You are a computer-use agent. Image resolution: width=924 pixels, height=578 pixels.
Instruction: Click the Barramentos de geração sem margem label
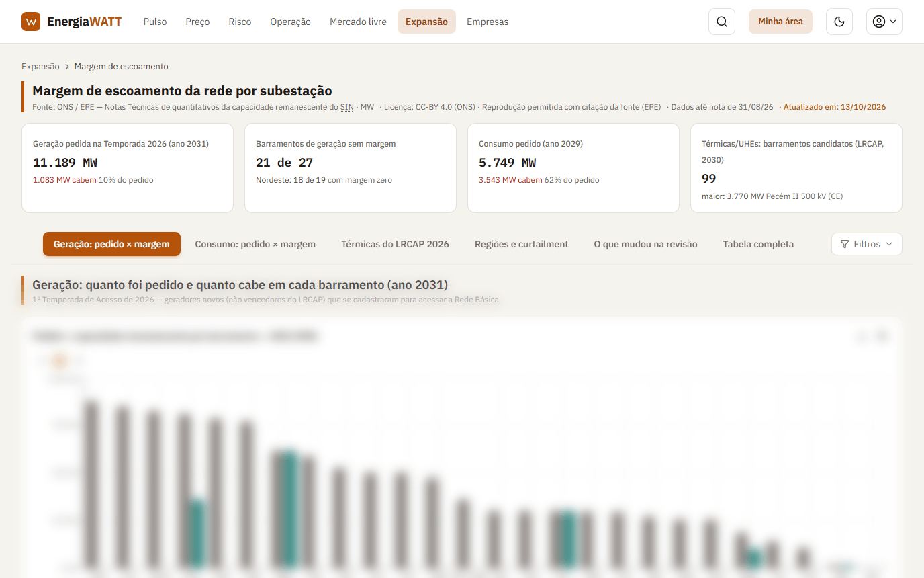[326, 144]
